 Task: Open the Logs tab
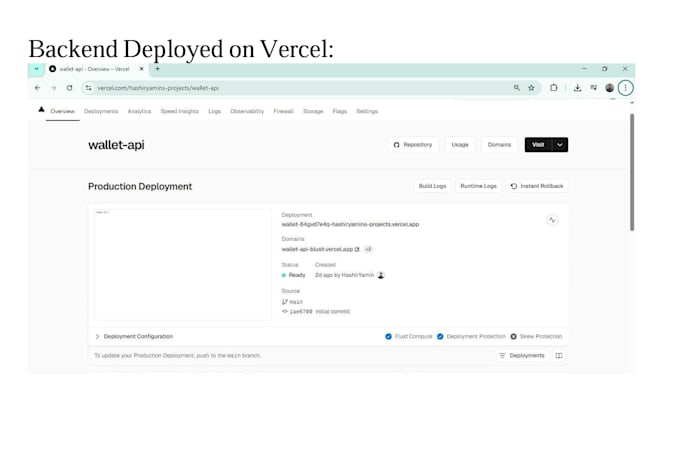214,111
